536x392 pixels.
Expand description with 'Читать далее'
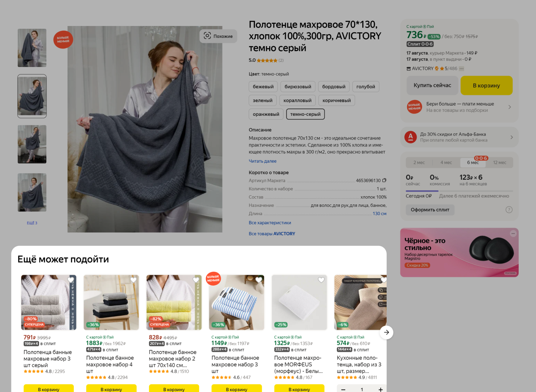point(262,161)
